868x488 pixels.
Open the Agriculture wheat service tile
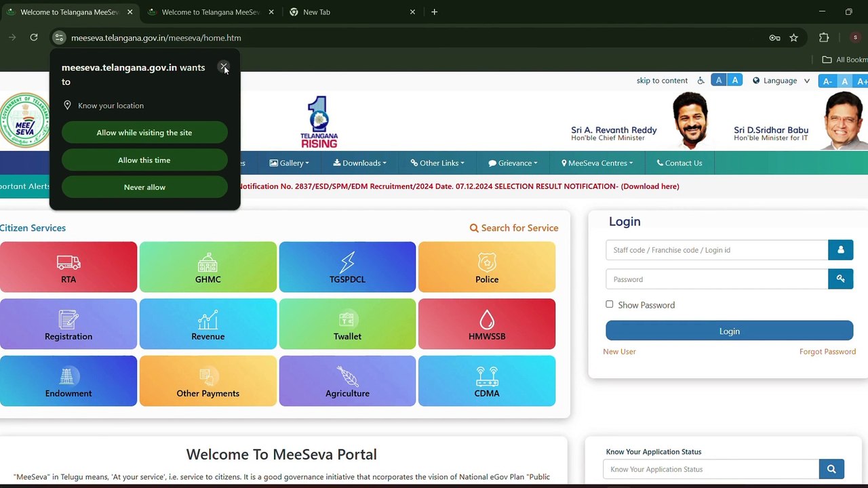coord(347,381)
